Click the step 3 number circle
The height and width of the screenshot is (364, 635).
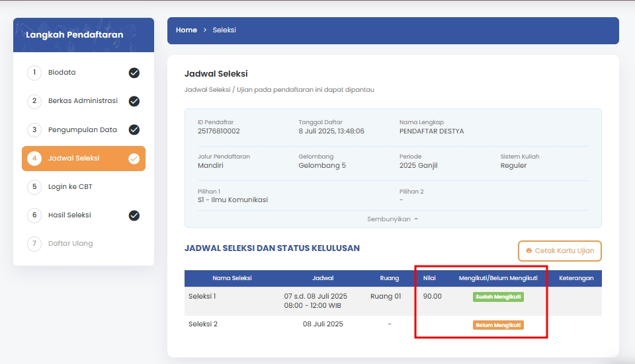click(x=34, y=130)
